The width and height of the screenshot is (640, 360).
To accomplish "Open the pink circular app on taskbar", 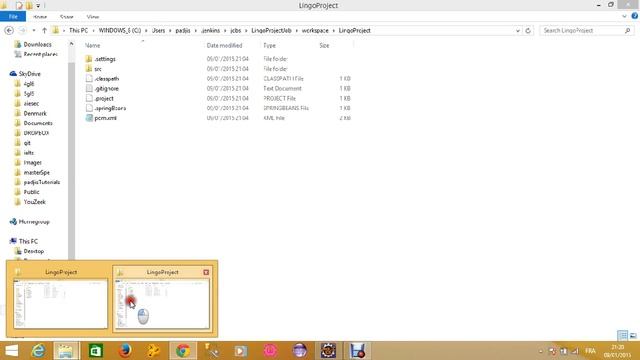I will point(270,351).
